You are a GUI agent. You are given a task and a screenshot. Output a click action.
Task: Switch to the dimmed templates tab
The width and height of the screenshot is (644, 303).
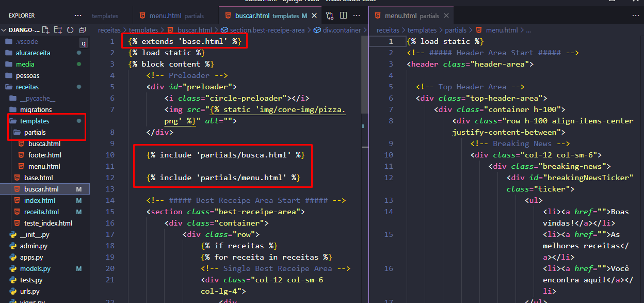[105, 15]
